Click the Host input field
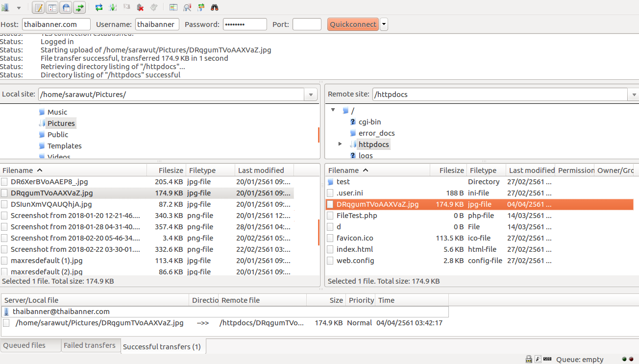639x364 pixels. [56, 24]
